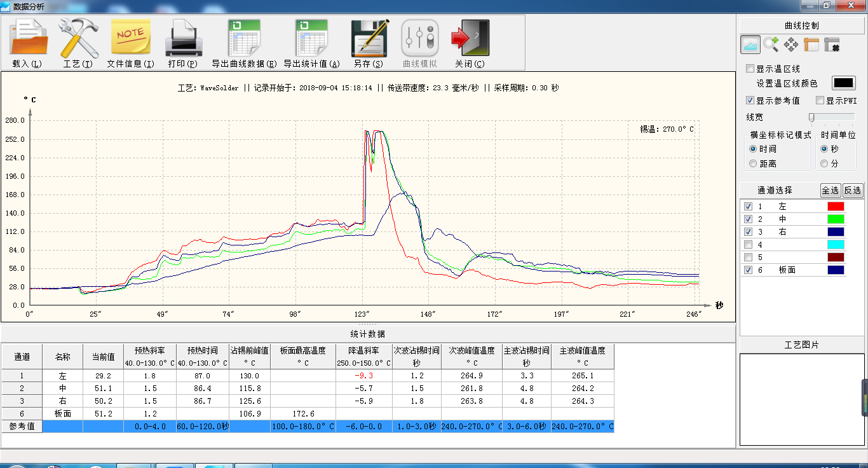Screen dimensions: 868x468
Task: Open 文件信息(I) note icon
Action: 130,38
